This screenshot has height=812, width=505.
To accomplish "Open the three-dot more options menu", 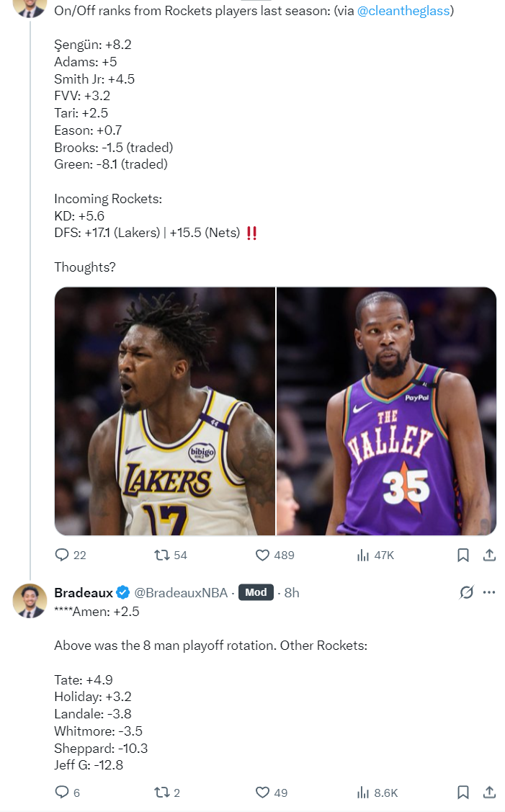I will pyautogui.click(x=489, y=592).
